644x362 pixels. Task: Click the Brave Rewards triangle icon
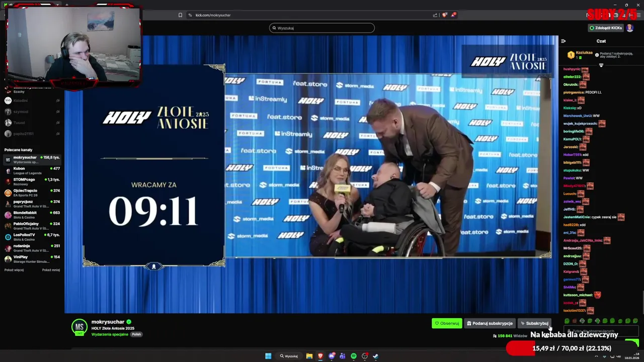pyautogui.click(x=453, y=15)
